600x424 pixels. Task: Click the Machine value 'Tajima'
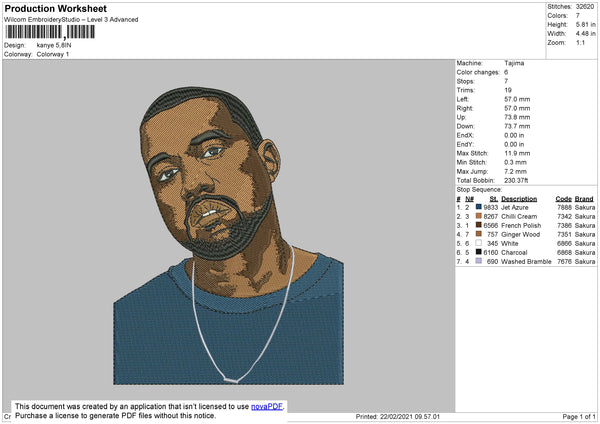pos(514,63)
